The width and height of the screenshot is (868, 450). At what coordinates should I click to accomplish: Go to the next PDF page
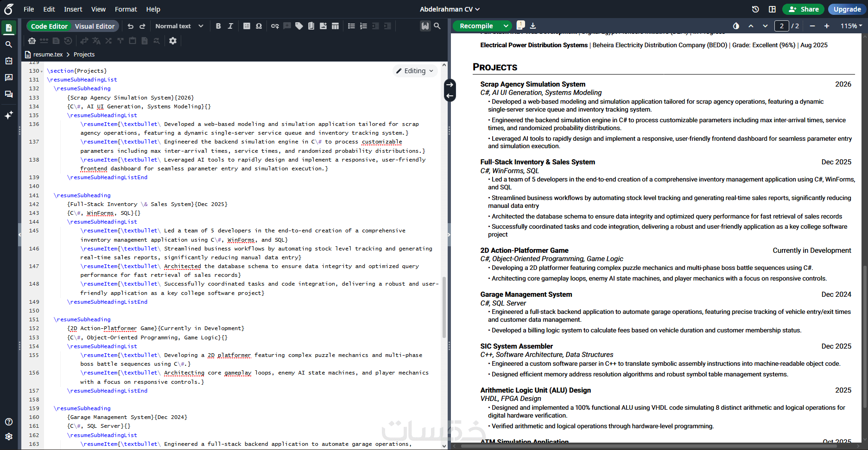(x=765, y=26)
